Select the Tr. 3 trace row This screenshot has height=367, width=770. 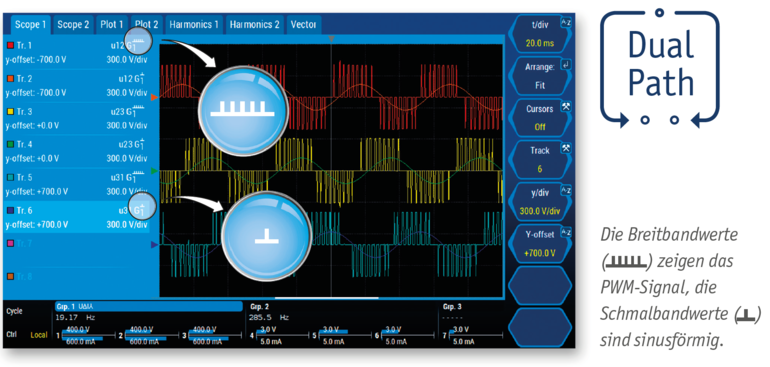[x=76, y=118]
